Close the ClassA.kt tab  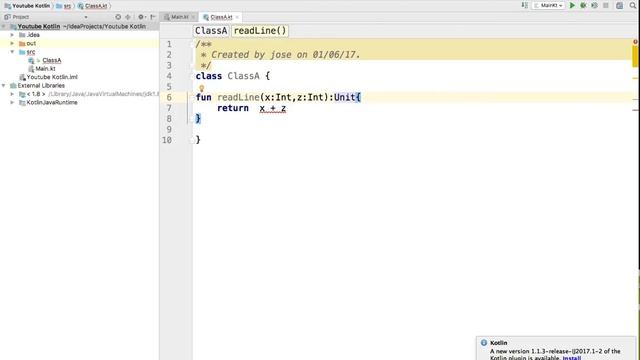pos(237,17)
